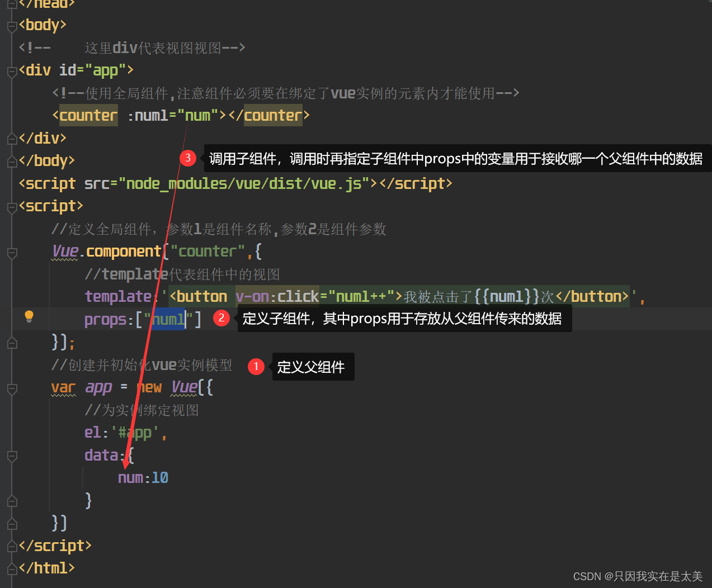Click the props property key

(x=105, y=320)
